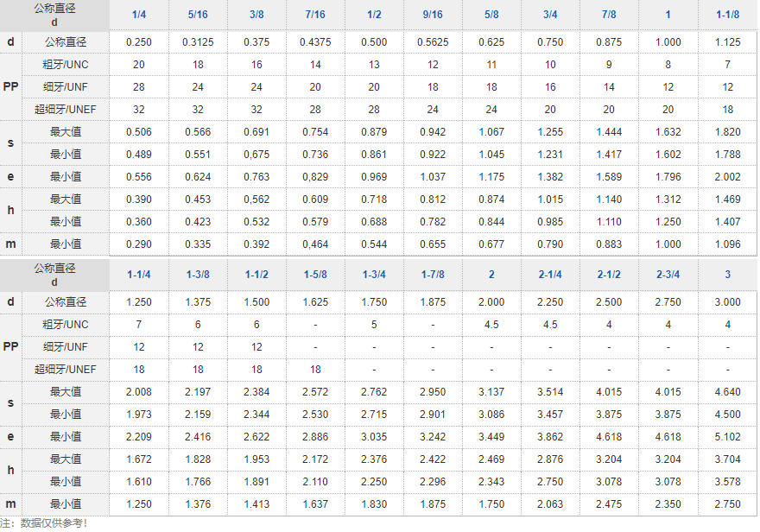Click the 2-3/4 header link
This screenshot has height=532, width=760.
tap(668, 275)
